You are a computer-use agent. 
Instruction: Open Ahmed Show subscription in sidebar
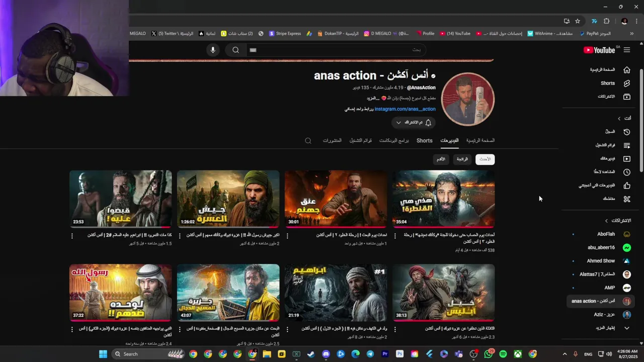point(601,261)
